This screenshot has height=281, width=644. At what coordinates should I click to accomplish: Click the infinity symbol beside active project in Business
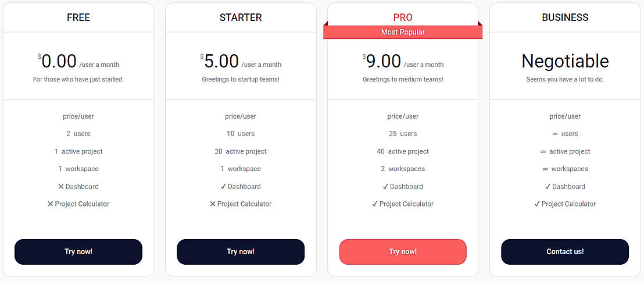[x=543, y=152]
